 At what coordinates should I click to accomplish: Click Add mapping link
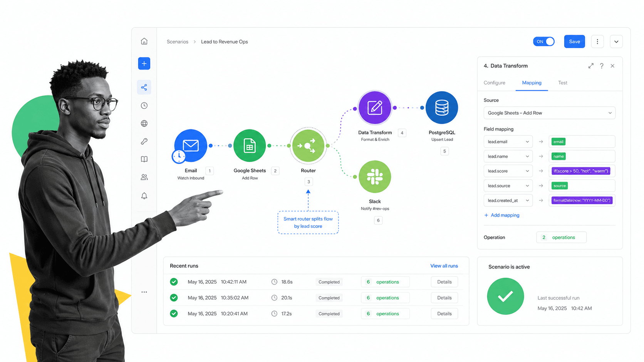point(502,215)
